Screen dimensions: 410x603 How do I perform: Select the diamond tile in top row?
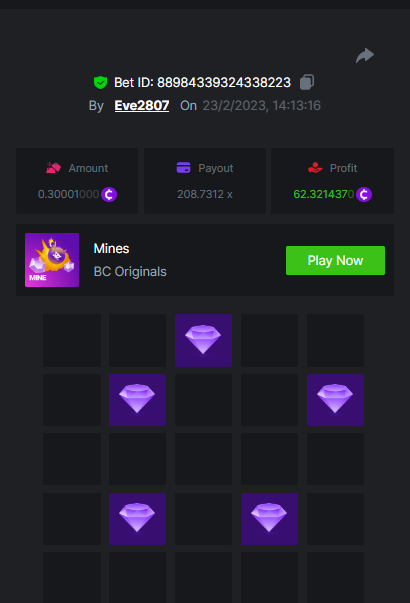pyautogui.click(x=203, y=340)
